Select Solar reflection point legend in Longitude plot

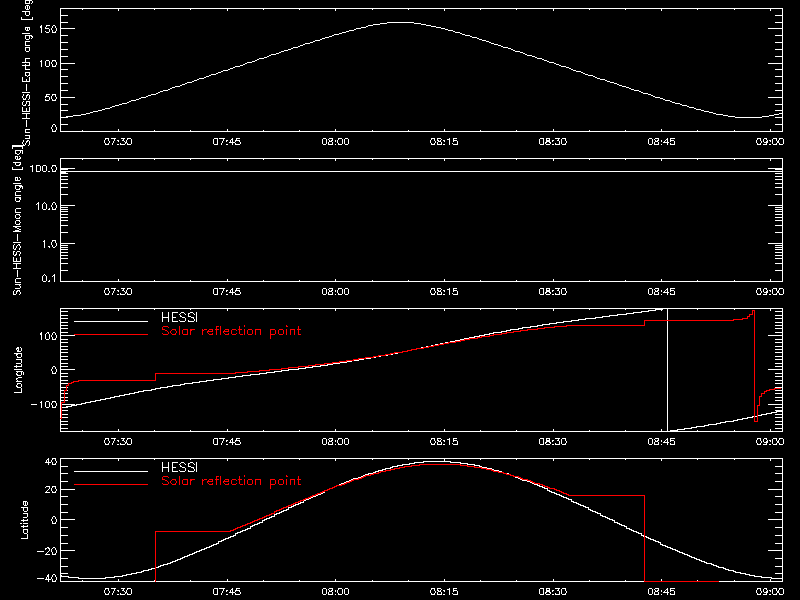(x=231, y=331)
